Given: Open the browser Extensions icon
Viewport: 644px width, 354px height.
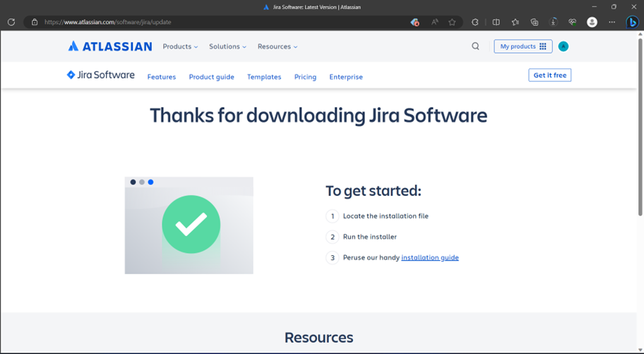Looking at the screenshot, I should 475,22.
